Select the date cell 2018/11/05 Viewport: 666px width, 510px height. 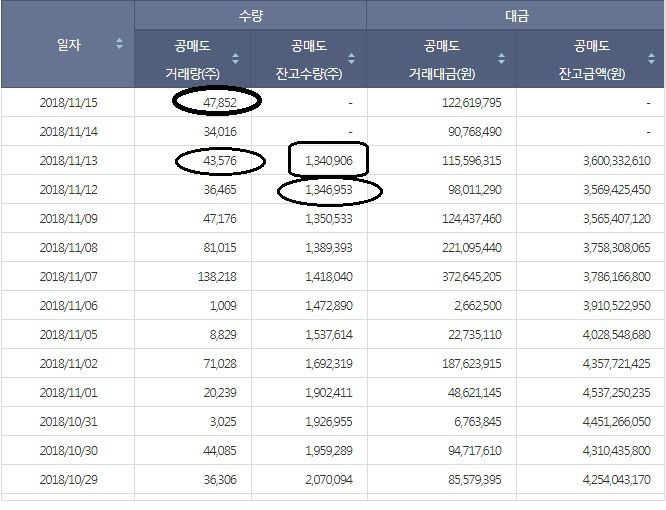[68, 335]
